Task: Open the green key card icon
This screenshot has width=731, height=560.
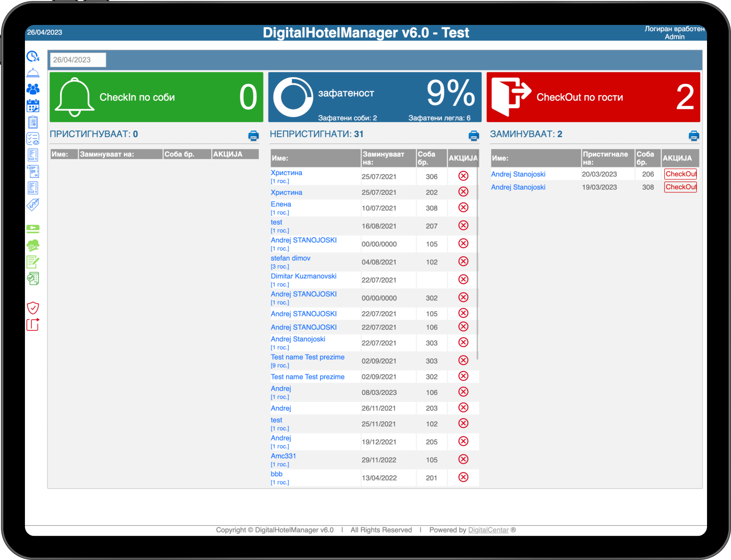Action: point(33,229)
